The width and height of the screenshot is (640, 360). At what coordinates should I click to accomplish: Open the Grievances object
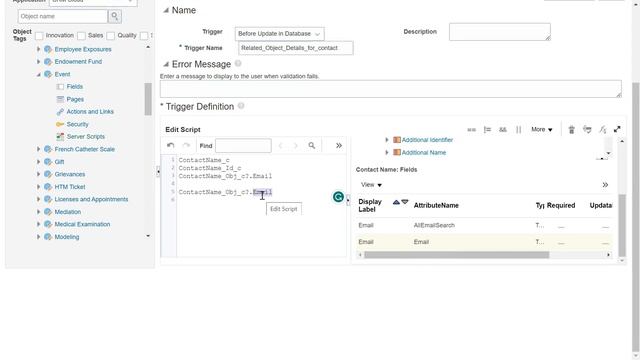(x=70, y=174)
